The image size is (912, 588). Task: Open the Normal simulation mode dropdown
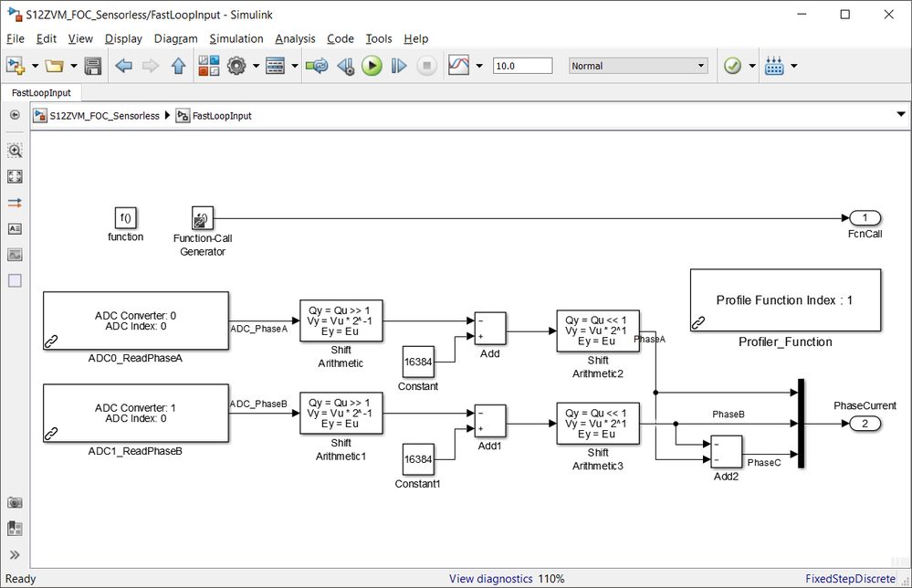[638, 66]
